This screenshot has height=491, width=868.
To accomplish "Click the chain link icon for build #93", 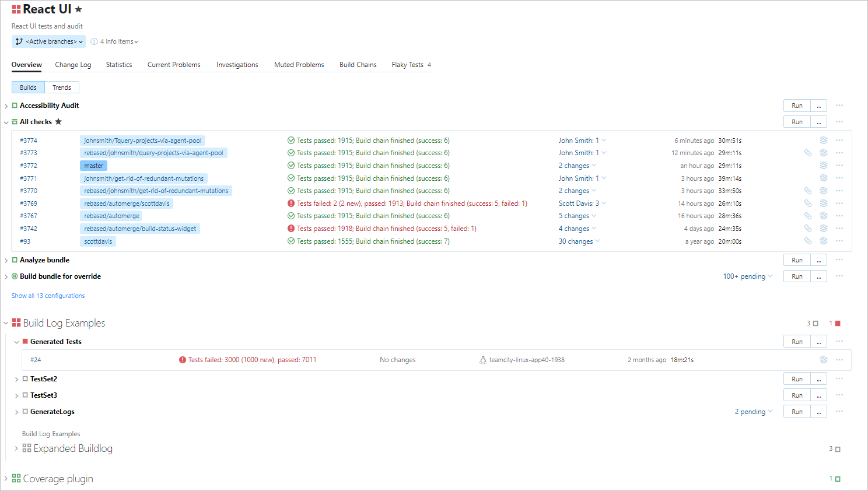I will pyautogui.click(x=808, y=241).
